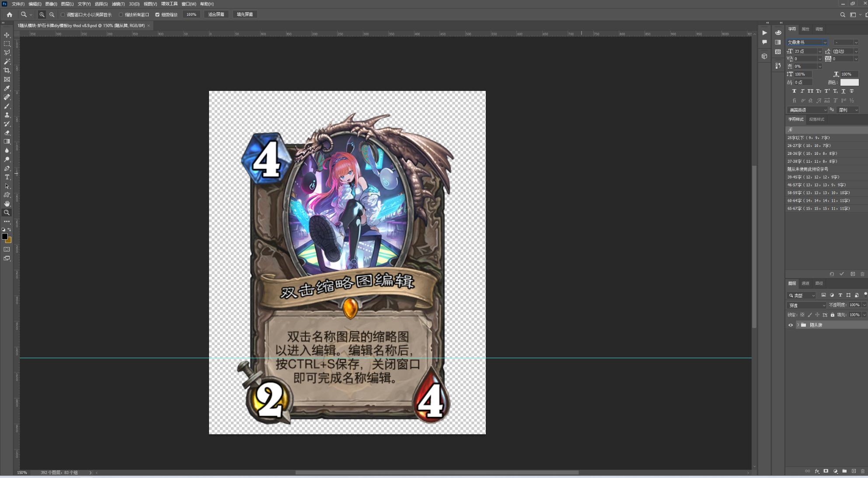
Task: Check the 缩放所有窗口 option
Action: coord(121,14)
